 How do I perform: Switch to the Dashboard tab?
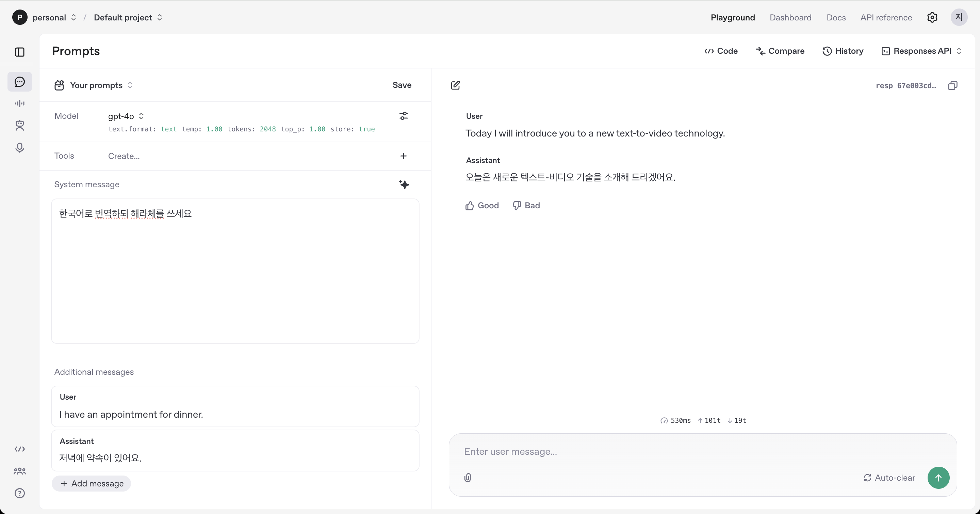click(x=790, y=17)
